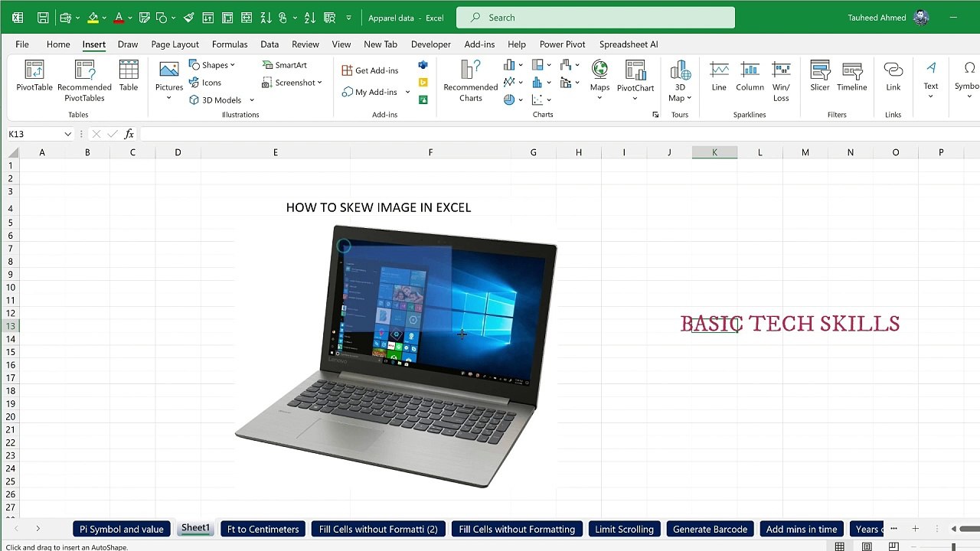Open the font color dropdown arrow
The width and height of the screenshot is (980, 551).
pyautogui.click(x=131, y=18)
